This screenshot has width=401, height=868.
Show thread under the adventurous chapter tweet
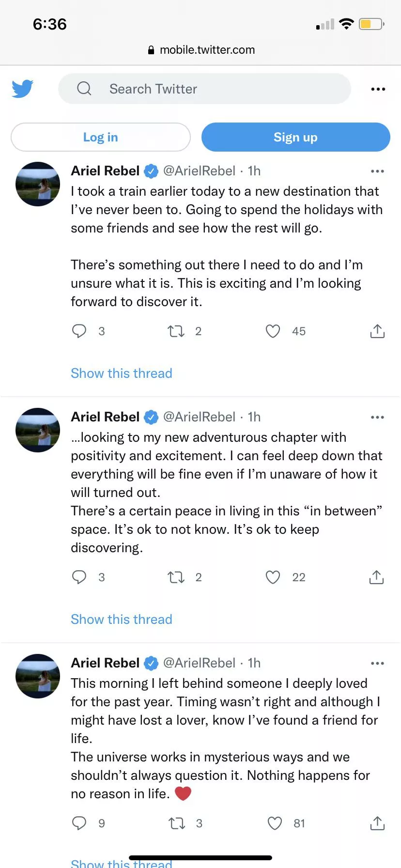click(122, 620)
